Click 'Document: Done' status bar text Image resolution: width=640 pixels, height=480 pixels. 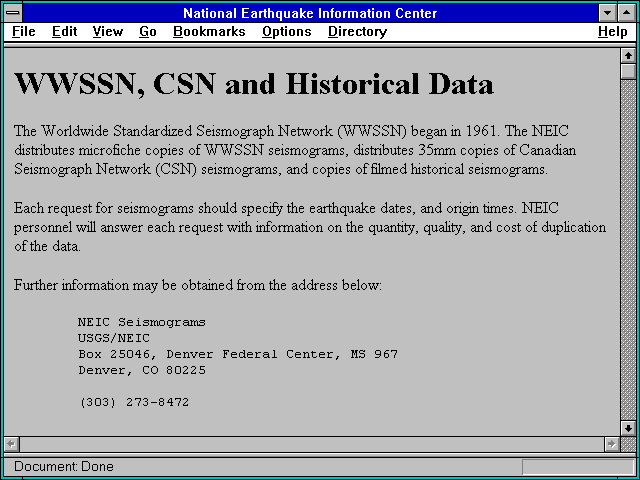[x=64, y=466]
